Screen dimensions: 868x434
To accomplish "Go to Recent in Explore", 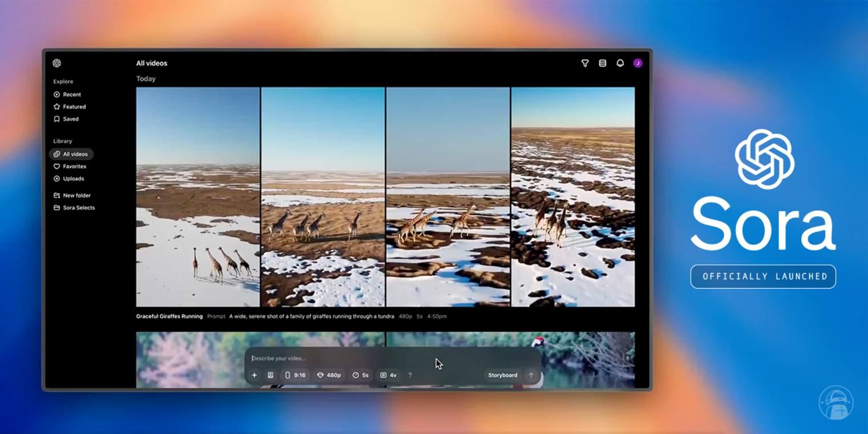I will point(71,95).
